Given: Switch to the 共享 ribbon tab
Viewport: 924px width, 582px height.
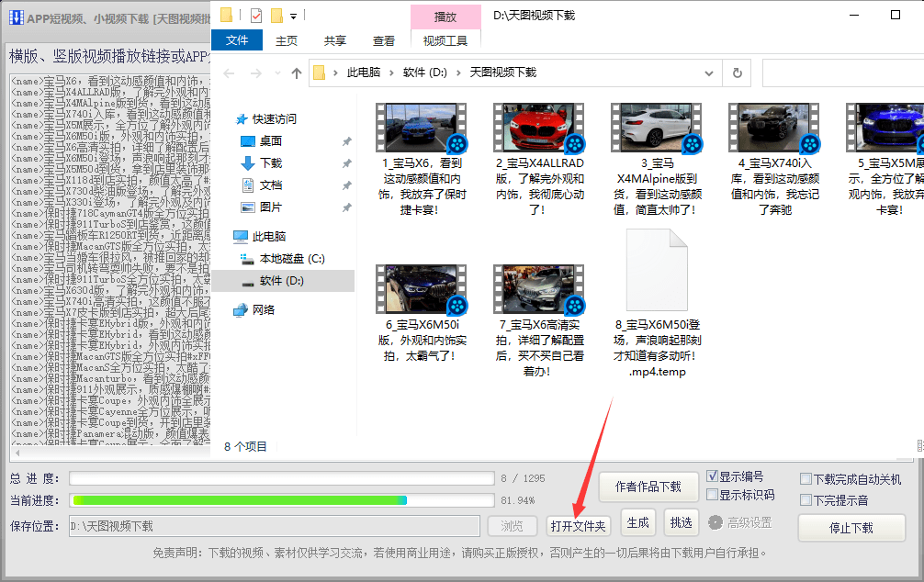Looking at the screenshot, I should tap(334, 40).
